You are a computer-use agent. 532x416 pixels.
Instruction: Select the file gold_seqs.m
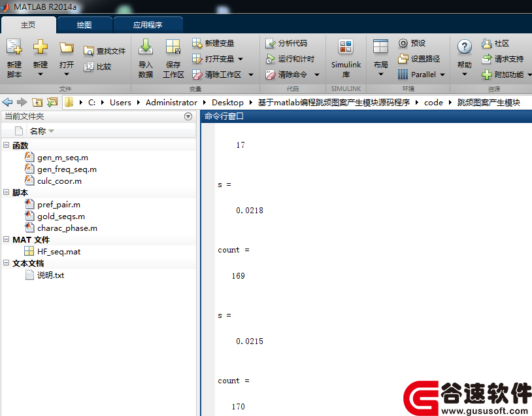61,217
